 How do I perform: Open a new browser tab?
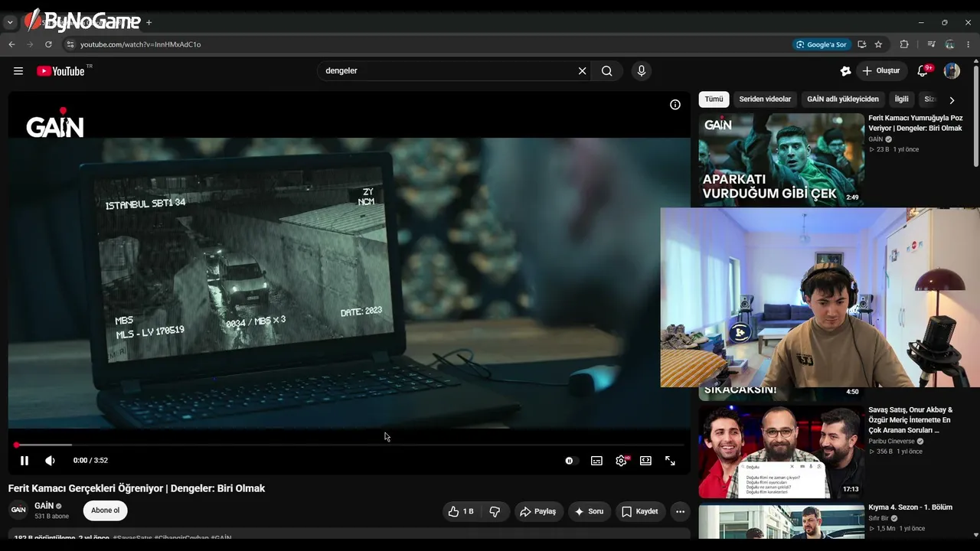[x=149, y=22]
